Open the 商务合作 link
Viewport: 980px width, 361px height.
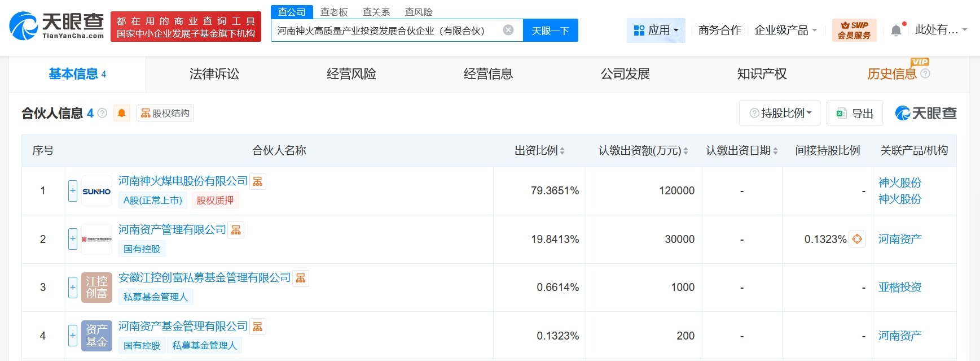point(720,30)
